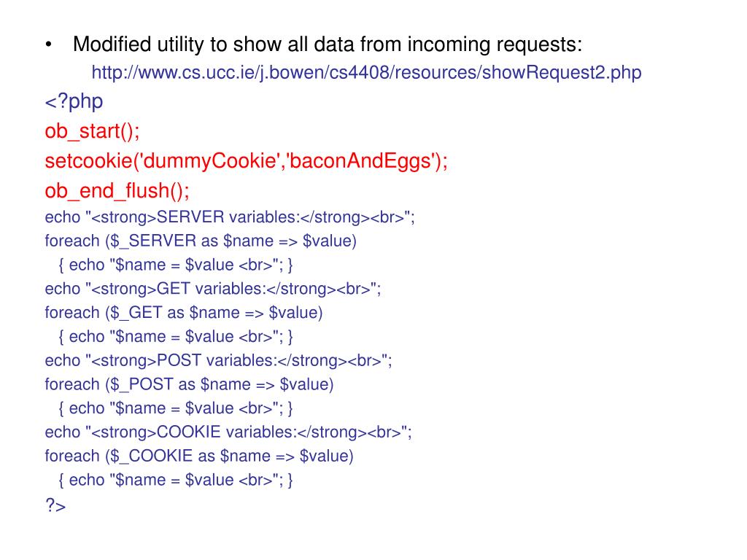Click the "Modified utility to show all data" heading
Screen dimensions: 747x560
pyautogui.click(x=328, y=45)
